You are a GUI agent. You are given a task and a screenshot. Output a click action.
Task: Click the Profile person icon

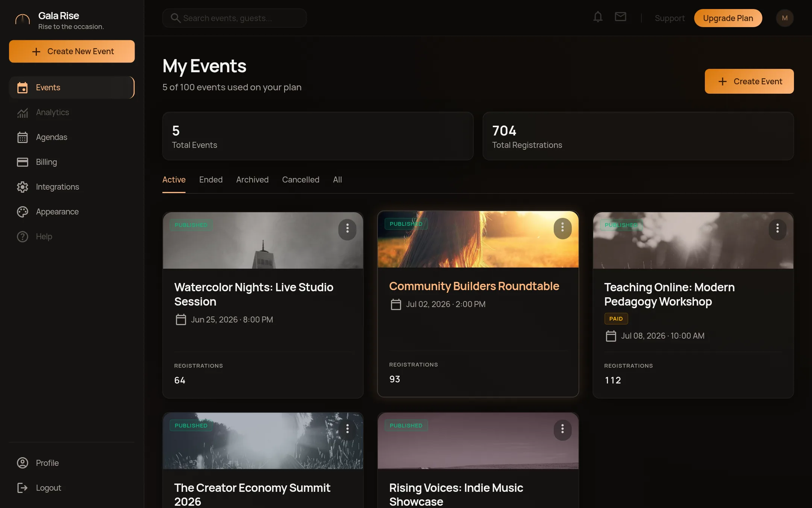(x=23, y=463)
